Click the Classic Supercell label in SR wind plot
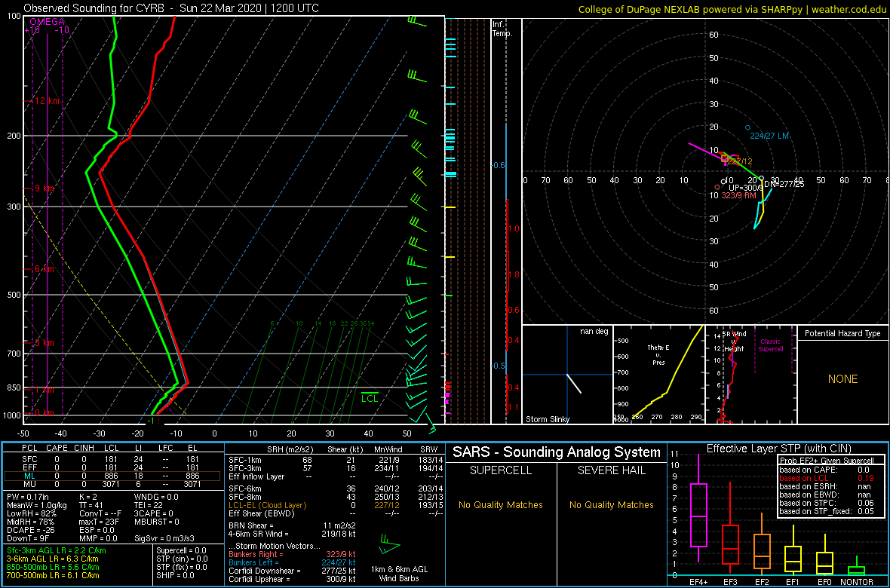 (771, 345)
